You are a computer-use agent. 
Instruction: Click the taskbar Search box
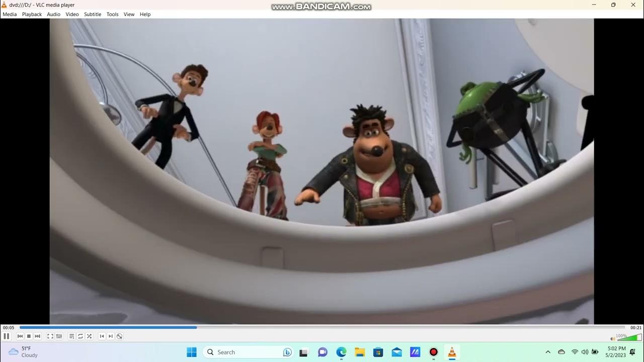(249, 352)
